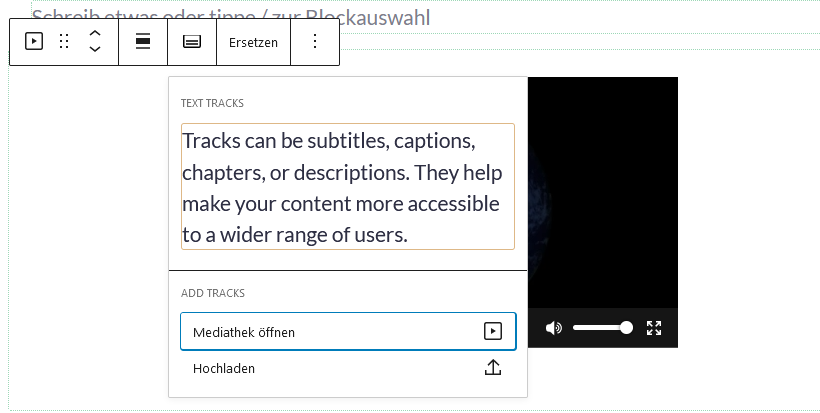Click the video block type icon

(34, 42)
